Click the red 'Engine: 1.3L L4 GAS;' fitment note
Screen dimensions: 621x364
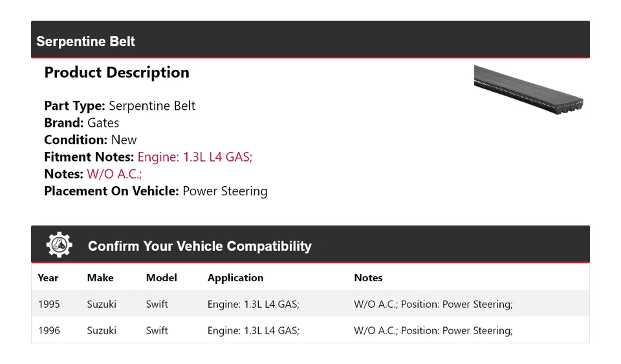point(195,157)
